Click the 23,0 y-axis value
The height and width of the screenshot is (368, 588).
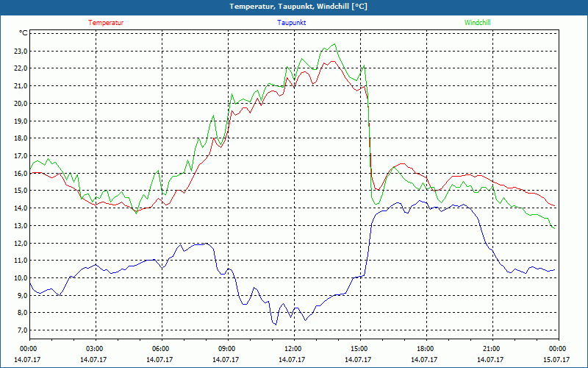tap(21, 51)
